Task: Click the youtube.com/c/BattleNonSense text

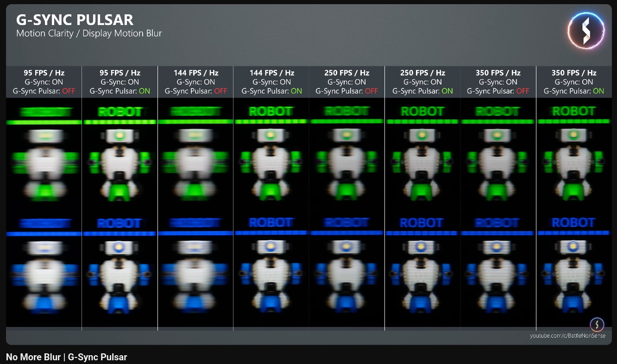Action: [x=567, y=336]
